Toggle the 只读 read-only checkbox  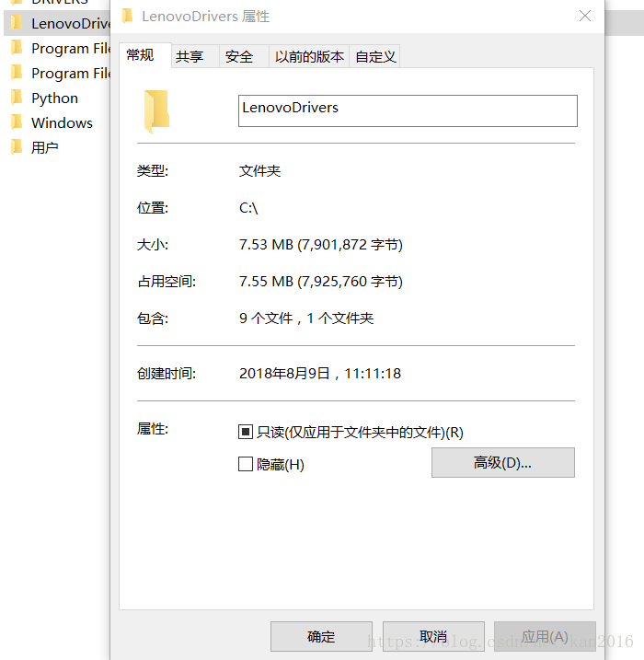pos(246,432)
